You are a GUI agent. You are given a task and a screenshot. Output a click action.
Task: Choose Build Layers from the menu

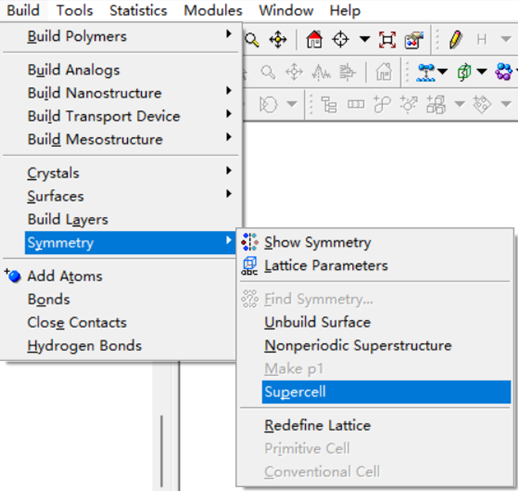point(121,219)
